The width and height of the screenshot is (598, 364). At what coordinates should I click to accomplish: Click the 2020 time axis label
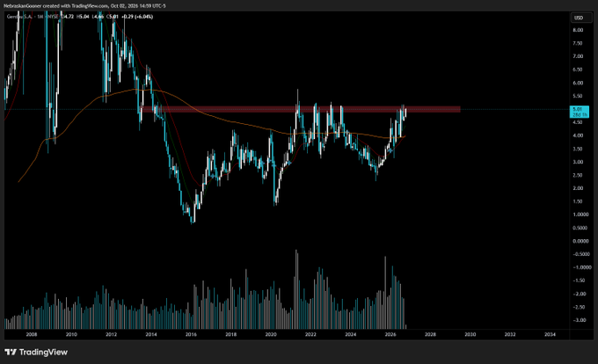271,335
